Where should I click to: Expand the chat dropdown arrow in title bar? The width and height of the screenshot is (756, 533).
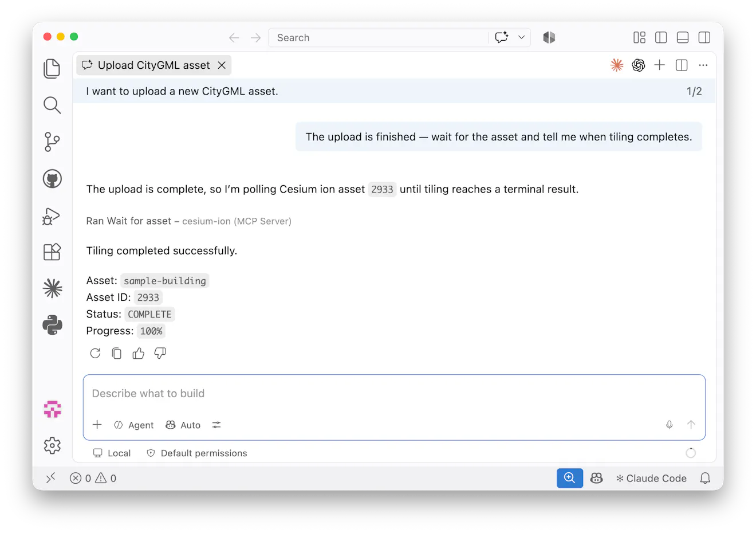(521, 37)
